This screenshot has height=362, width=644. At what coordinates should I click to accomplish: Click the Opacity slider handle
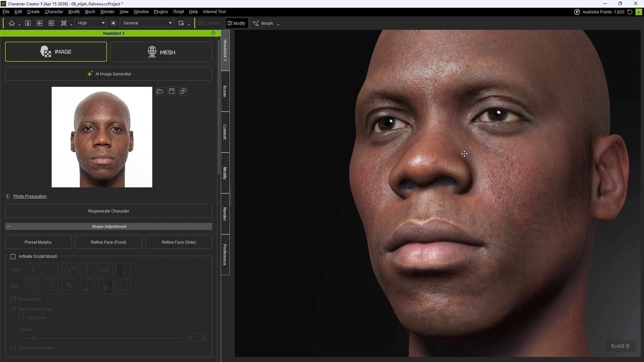coord(35,338)
